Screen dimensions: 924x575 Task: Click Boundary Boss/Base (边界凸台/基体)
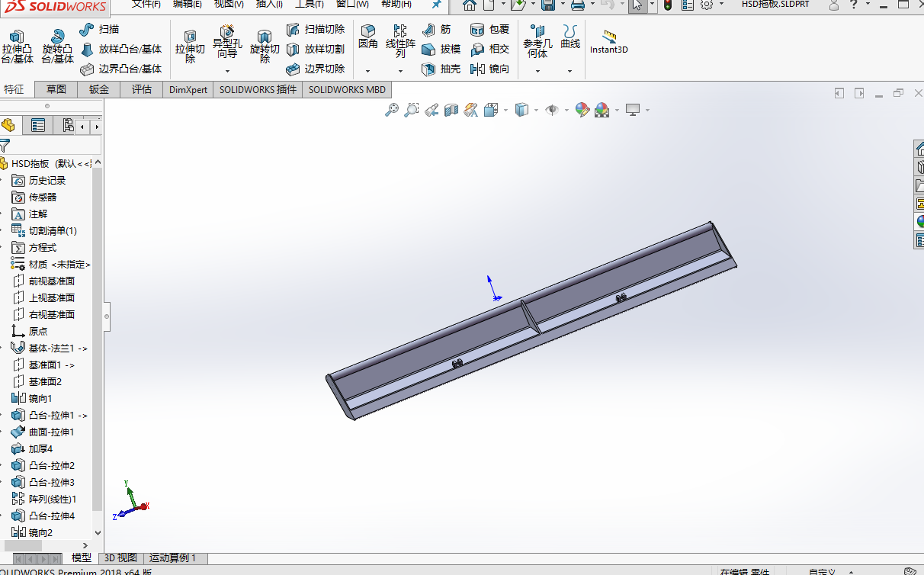pos(121,69)
